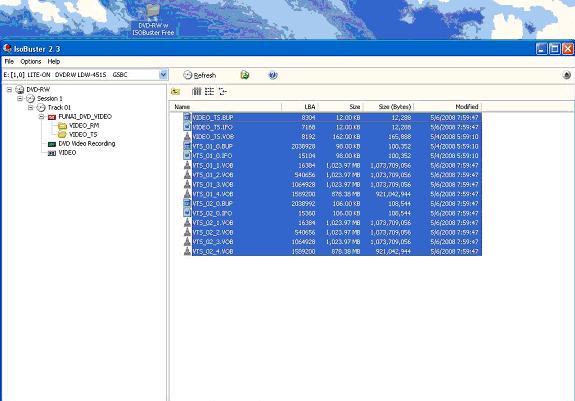The width and height of the screenshot is (575, 401).
Task: Click the IsoBuster title bar app icon
Action: pos(7,48)
